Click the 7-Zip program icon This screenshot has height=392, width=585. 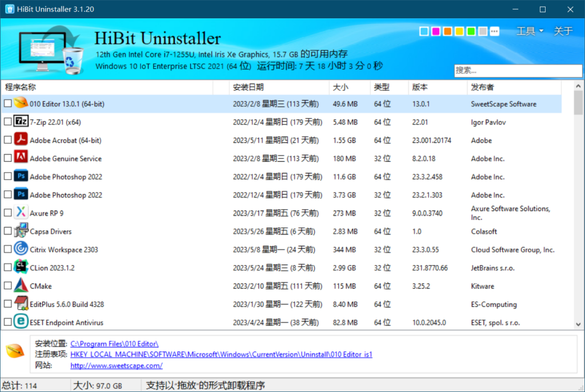tap(21, 122)
